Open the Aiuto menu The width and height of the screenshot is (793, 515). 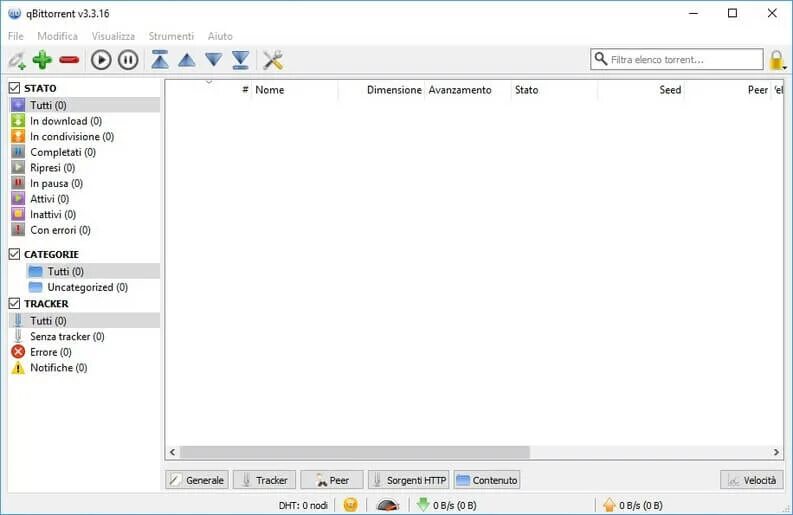220,36
